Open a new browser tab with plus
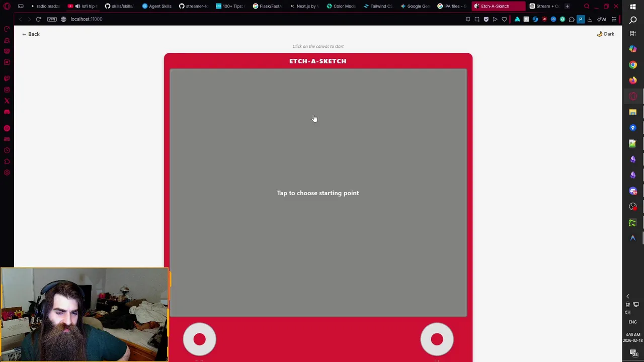 tap(567, 6)
